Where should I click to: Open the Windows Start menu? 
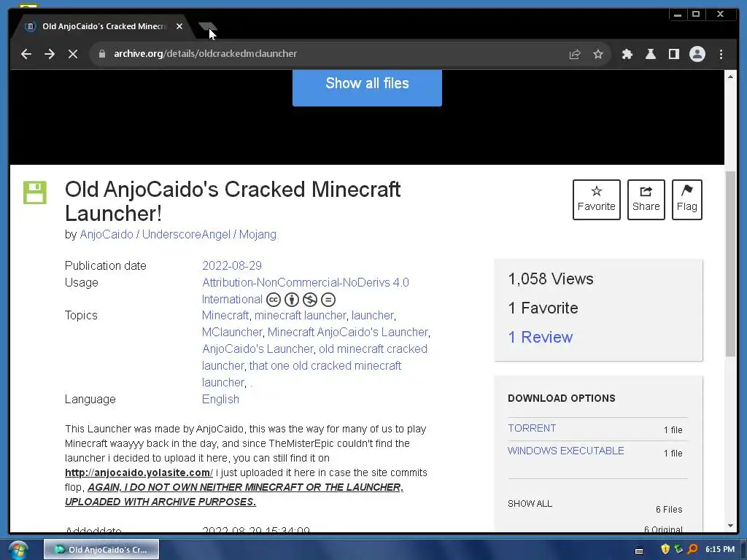coord(18,550)
